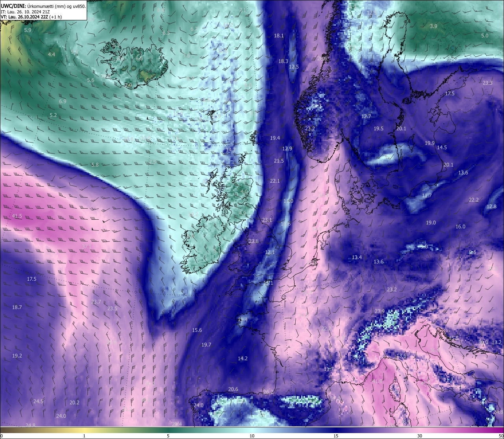Click the 12.8 value label
Viewport: 504px width, 439px height.
(x=491, y=206)
